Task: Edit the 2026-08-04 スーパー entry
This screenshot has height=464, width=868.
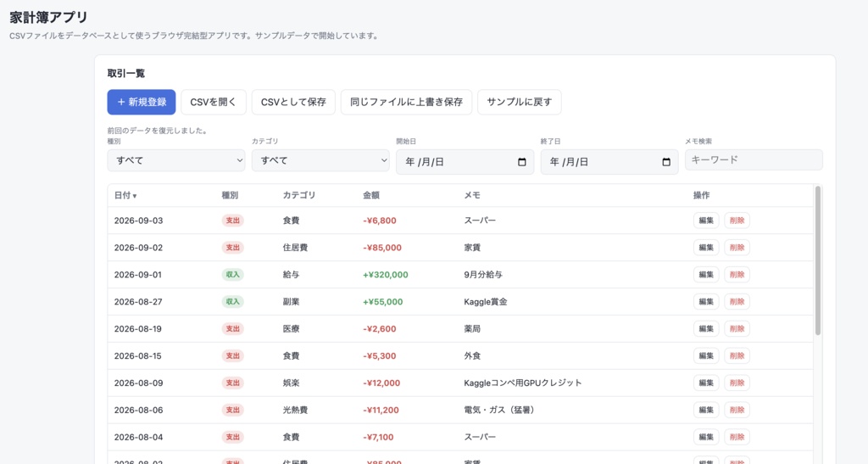Action: click(706, 438)
